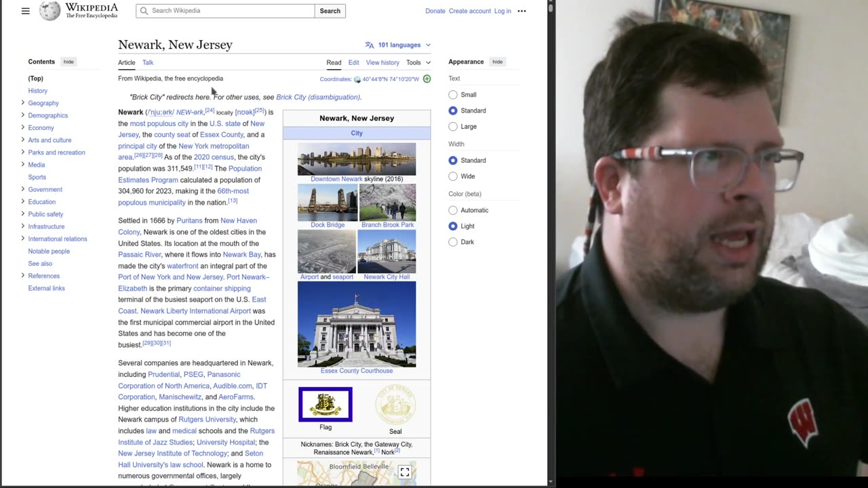
Task: Expand the Education section in contents
Action: pos(22,201)
